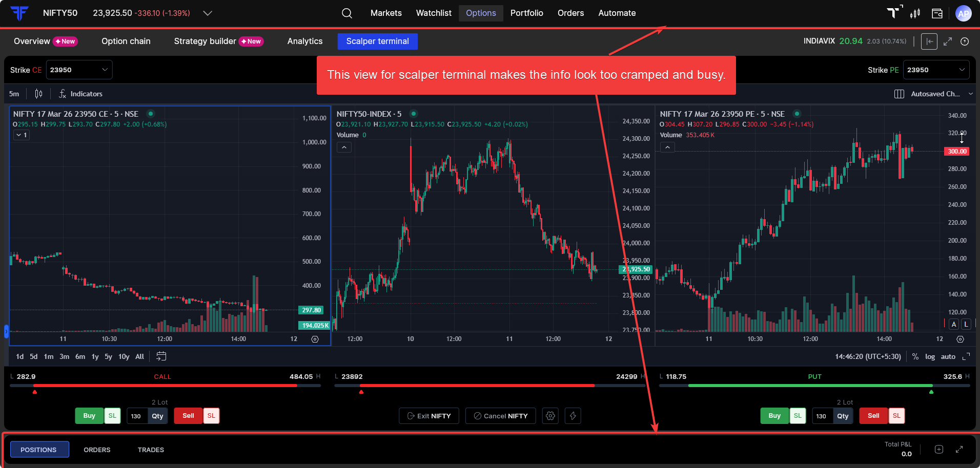Expand the NIFTY50 index dropdown chevron
The width and height of the screenshot is (980, 468).
(x=208, y=13)
